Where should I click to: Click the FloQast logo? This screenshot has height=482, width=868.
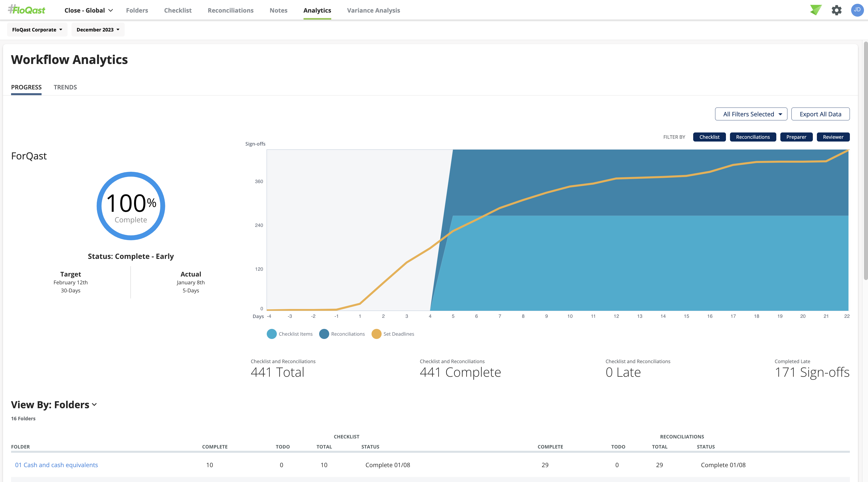pos(27,10)
